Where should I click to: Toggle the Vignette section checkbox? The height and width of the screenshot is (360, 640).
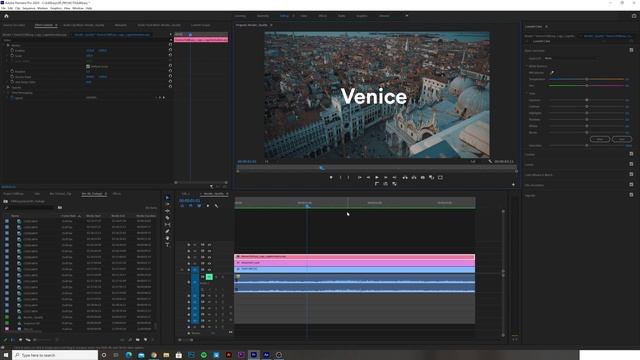[631, 195]
